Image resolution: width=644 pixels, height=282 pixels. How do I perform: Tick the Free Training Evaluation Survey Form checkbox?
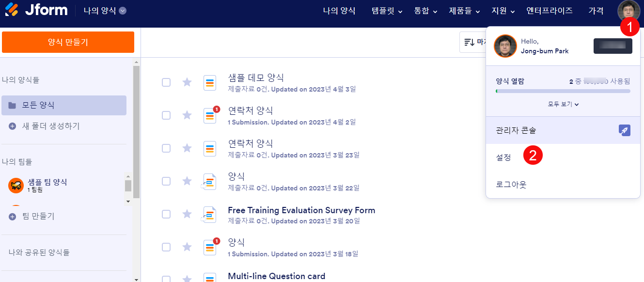click(166, 214)
